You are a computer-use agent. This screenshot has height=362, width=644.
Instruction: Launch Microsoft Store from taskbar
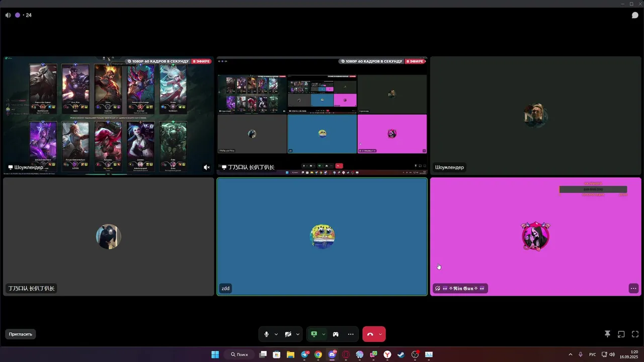click(276, 354)
